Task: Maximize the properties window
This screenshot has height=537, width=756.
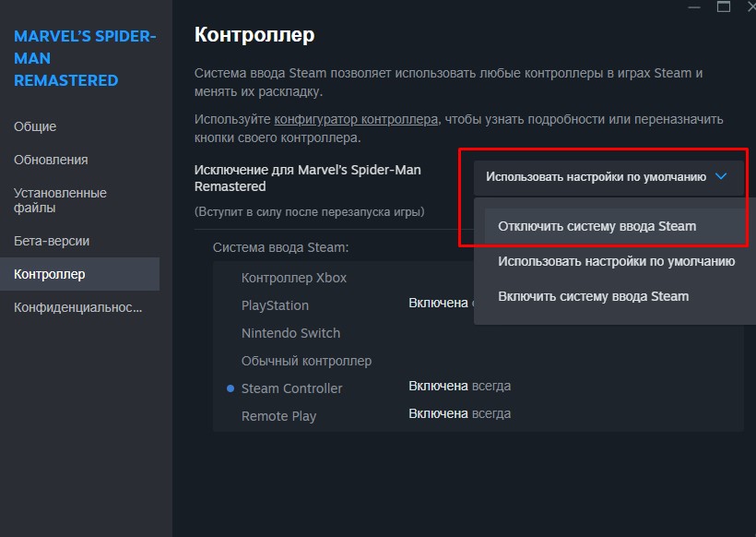Action: pos(723,6)
